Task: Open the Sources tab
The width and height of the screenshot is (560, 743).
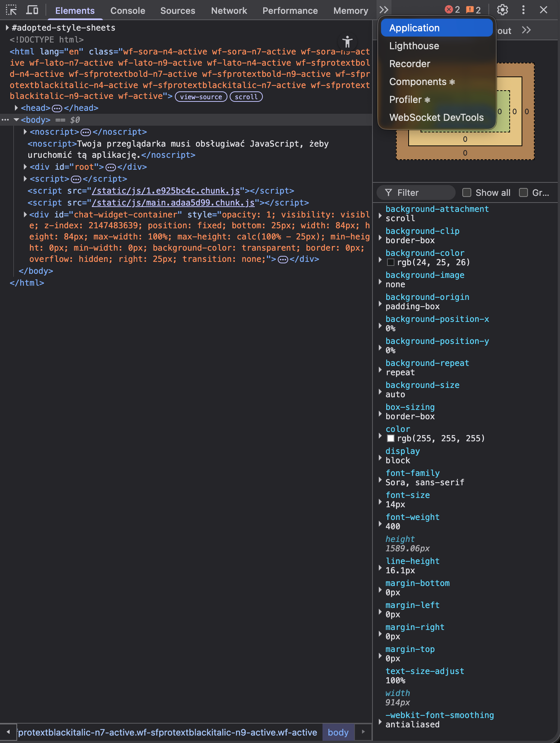Action: (178, 10)
